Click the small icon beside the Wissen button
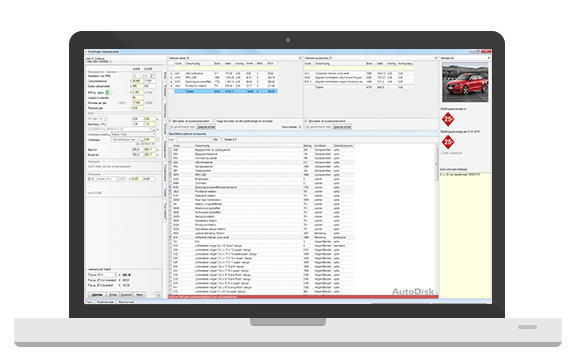The width and height of the screenshot is (577, 360). click(158, 294)
